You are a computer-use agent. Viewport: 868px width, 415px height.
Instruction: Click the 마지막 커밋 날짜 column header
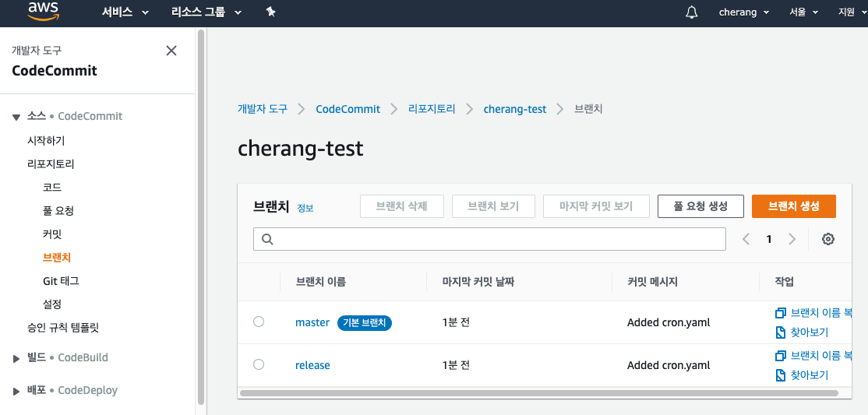point(478,282)
